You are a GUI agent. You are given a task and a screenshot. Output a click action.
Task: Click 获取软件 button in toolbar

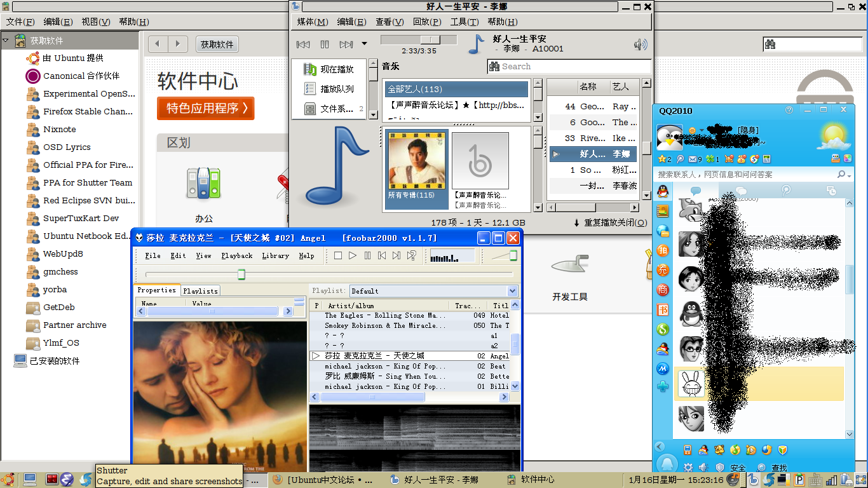pyautogui.click(x=217, y=44)
